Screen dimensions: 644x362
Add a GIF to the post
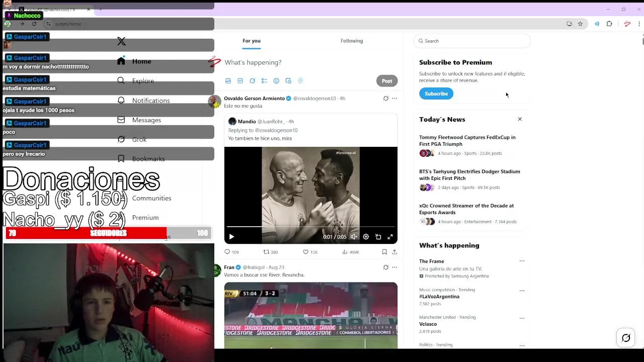240,81
